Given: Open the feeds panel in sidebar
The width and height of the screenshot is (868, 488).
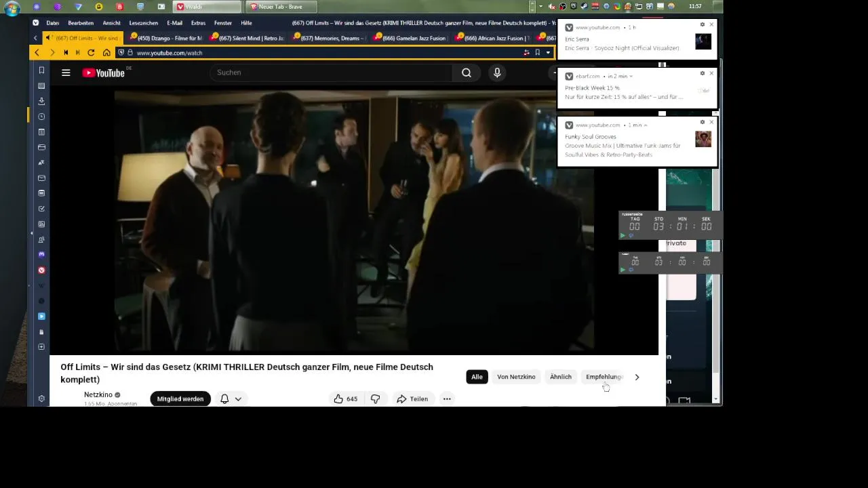Looking at the screenshot, I should click(x=41, y=224).
